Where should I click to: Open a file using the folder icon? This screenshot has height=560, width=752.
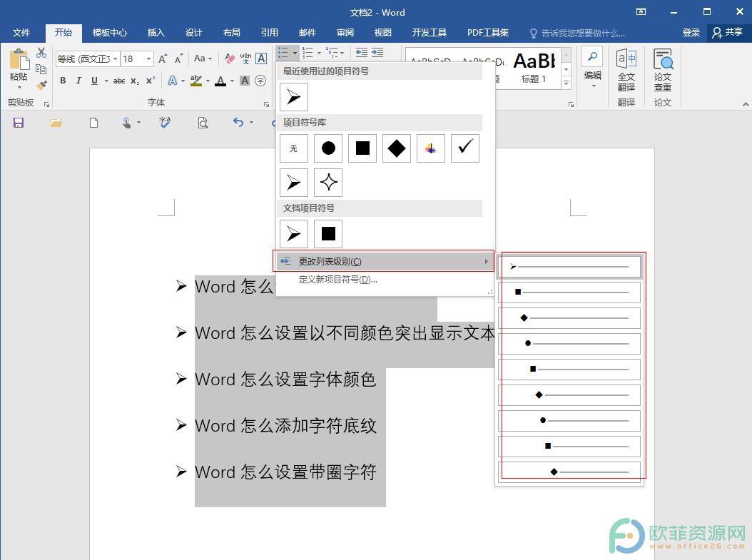point(56,123)
